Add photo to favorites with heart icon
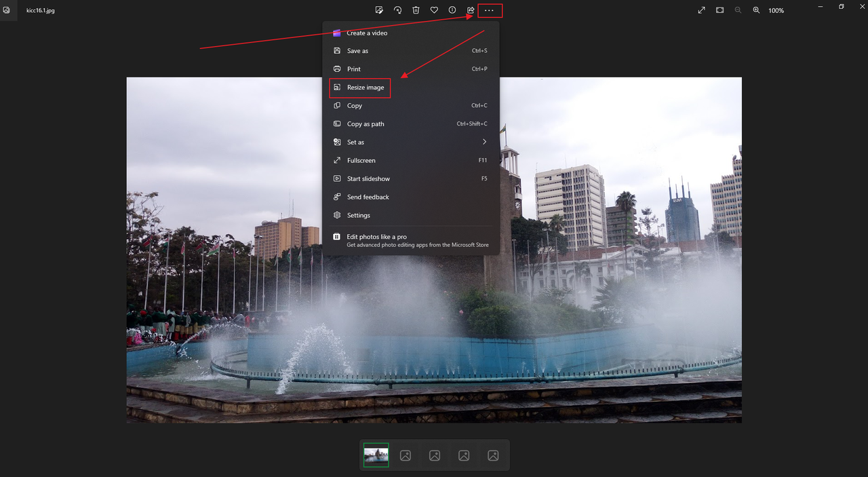Screen dimensions: 868x477 pyautogui.click(x=435, y=10)
